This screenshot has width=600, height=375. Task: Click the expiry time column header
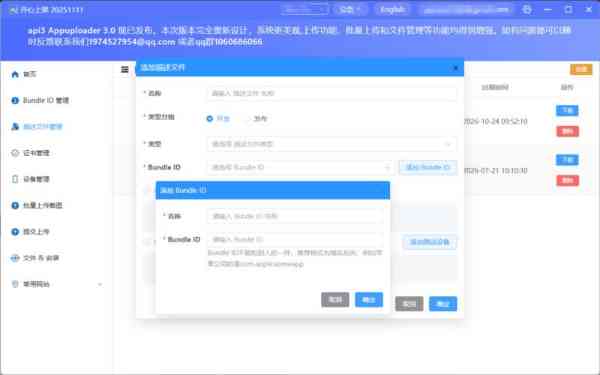[x=495, y=88]
